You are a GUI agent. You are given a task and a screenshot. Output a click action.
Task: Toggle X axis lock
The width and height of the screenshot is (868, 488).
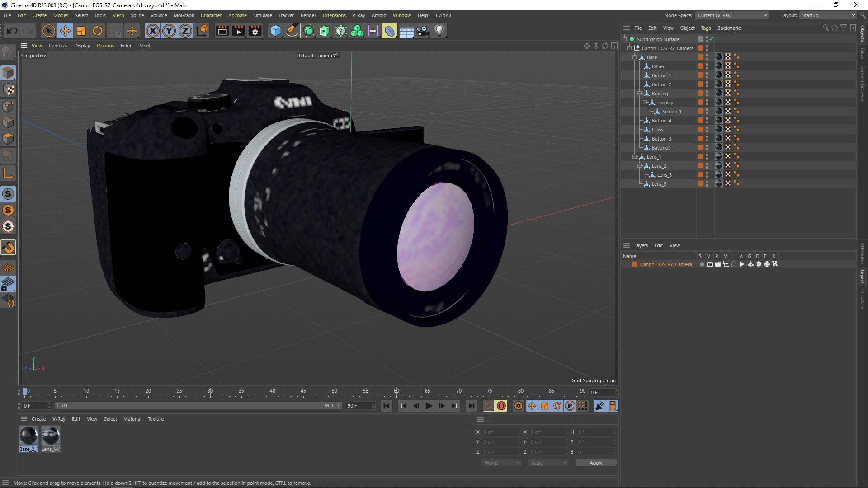(x=153, y=31)
